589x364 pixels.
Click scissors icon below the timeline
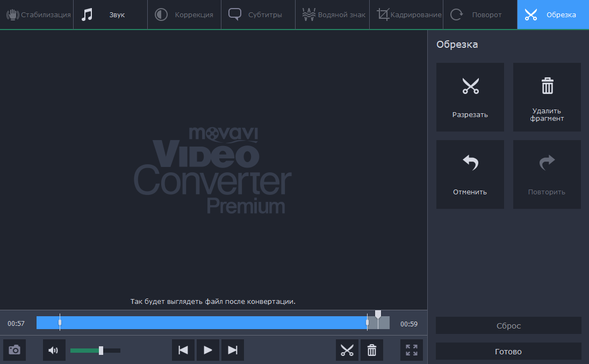347,350
